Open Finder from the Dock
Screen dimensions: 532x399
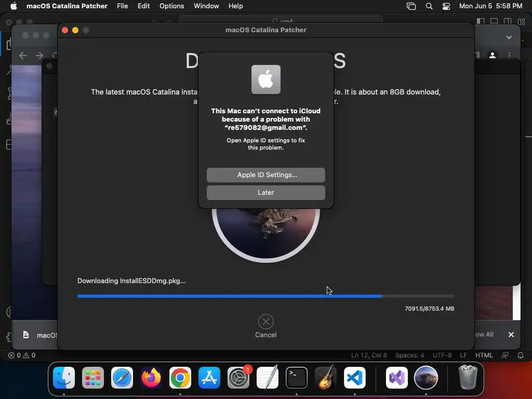[x=64, y=378]
